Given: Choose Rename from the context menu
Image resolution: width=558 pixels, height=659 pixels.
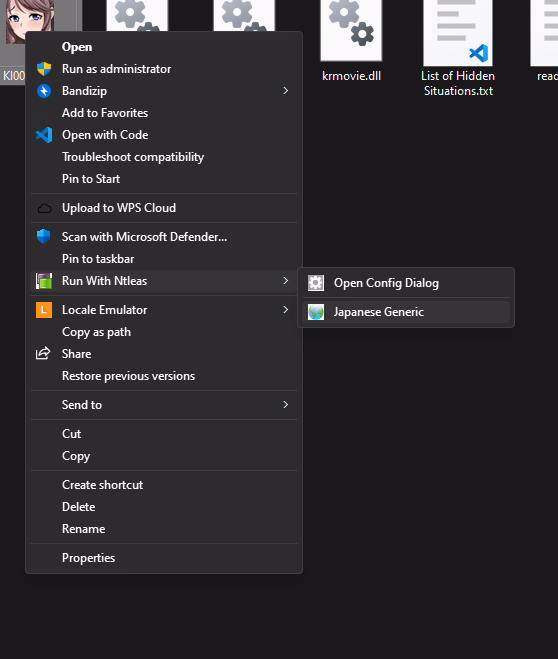Looking at the screenshot, I should (x=164, y=529).
